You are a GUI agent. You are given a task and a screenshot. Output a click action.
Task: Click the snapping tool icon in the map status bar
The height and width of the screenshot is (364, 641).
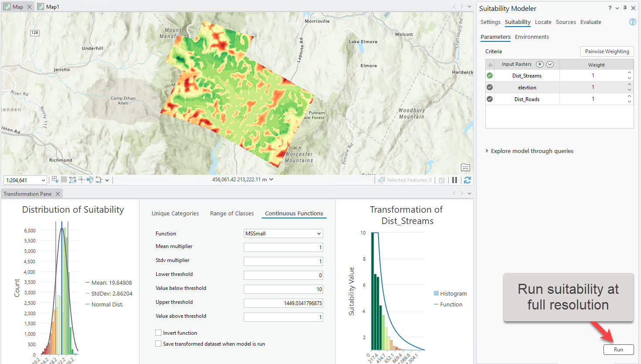55,180
